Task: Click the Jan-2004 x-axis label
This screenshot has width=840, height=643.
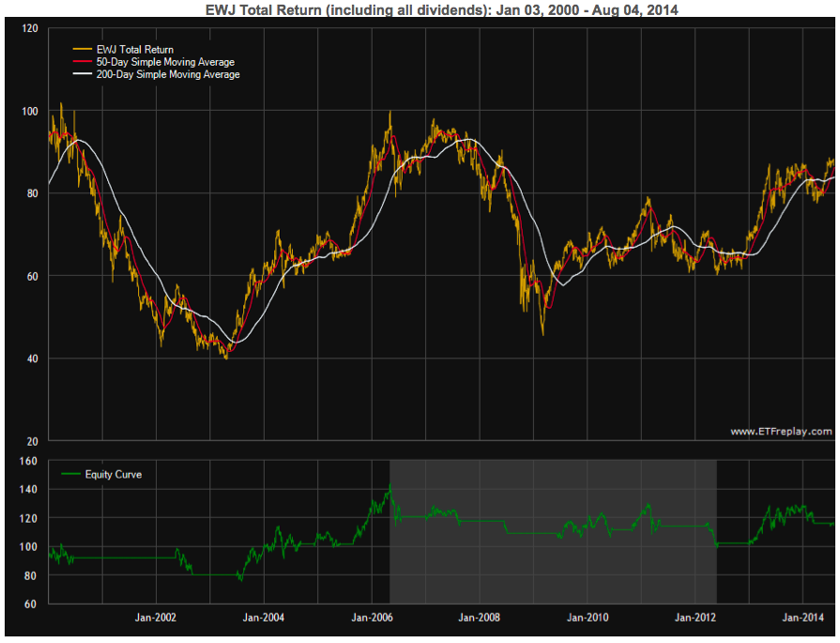Action: pos(264,618)
